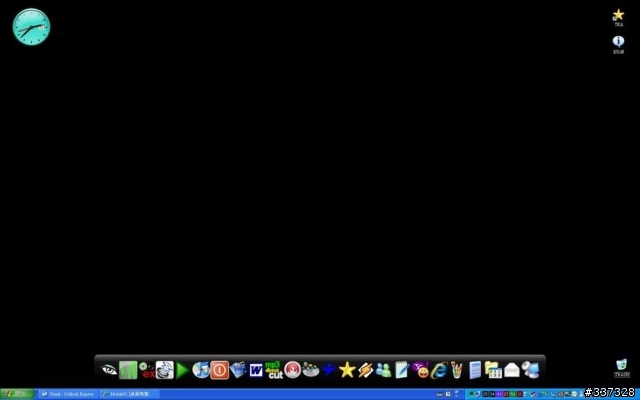Launch the green play arrow app
Viewport: 640px width, 400px height.
coord(182,370)
